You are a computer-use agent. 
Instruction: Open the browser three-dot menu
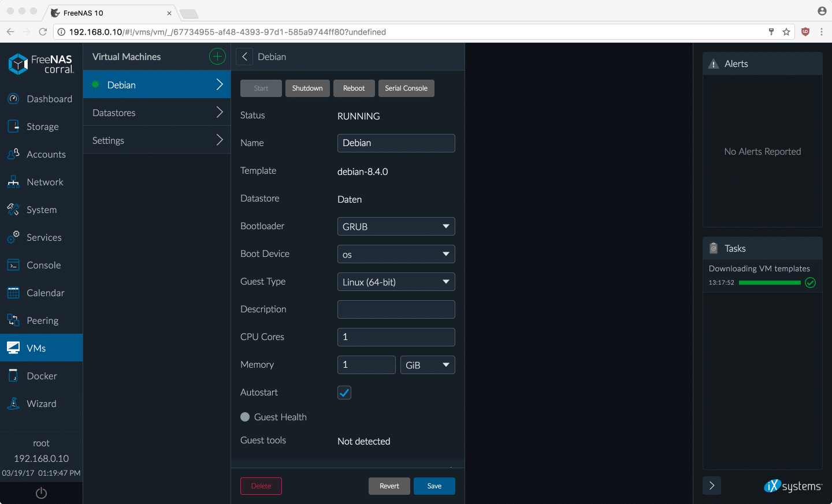822,32
